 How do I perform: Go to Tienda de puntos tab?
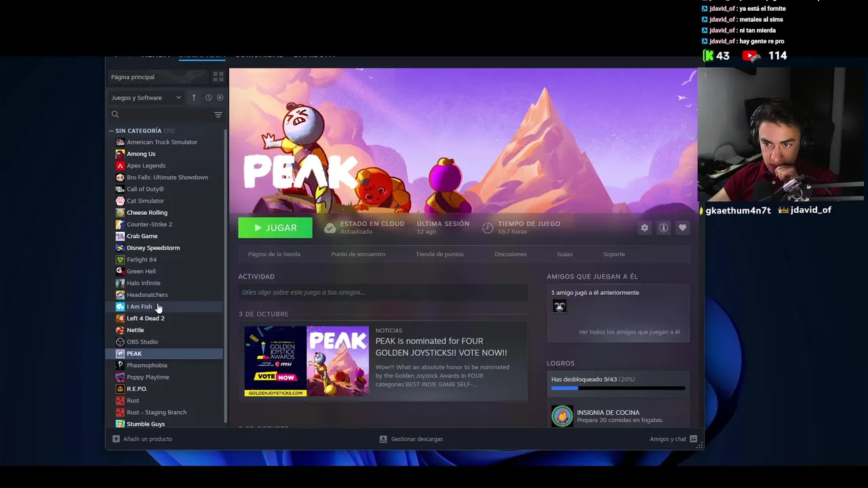tap(439, 254)
